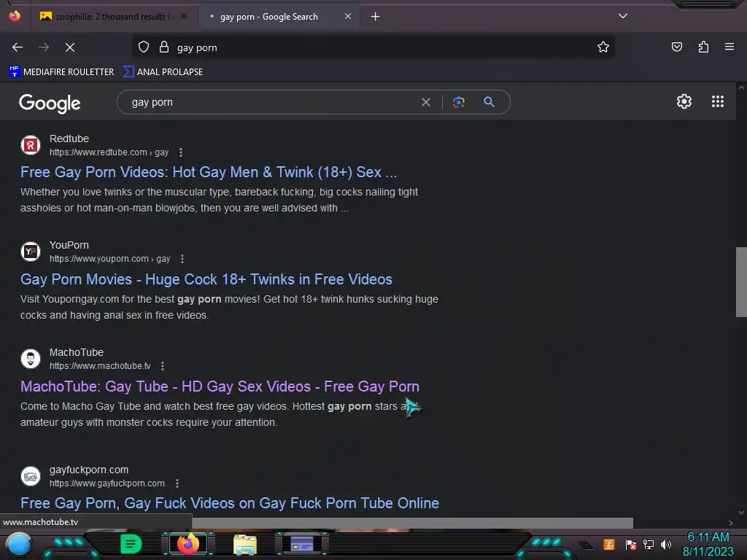747x560 pixels.
Task: Search by image with Google Lens
Action: 459,102
